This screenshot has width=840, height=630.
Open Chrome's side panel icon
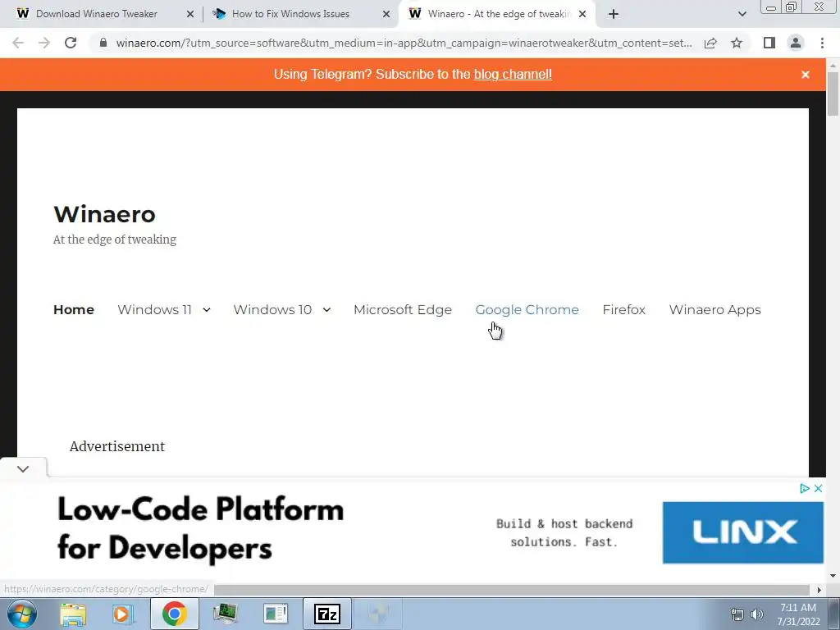point(769,43)
